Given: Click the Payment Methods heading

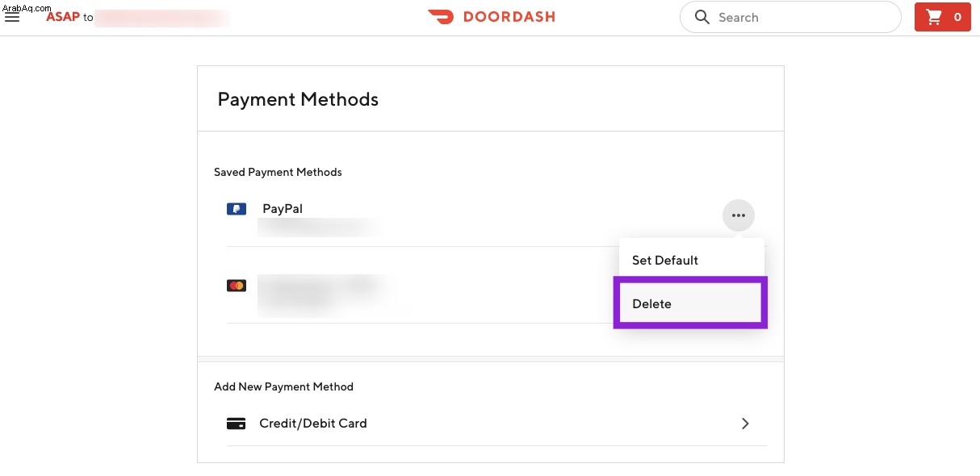Looking at the screenshot, I should click(x=298, y=99).
